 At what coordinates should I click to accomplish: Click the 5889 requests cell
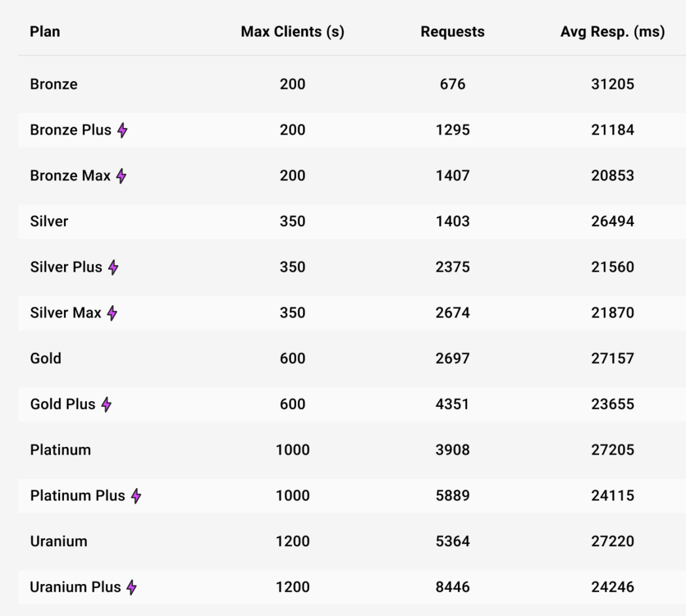point(452,496)
